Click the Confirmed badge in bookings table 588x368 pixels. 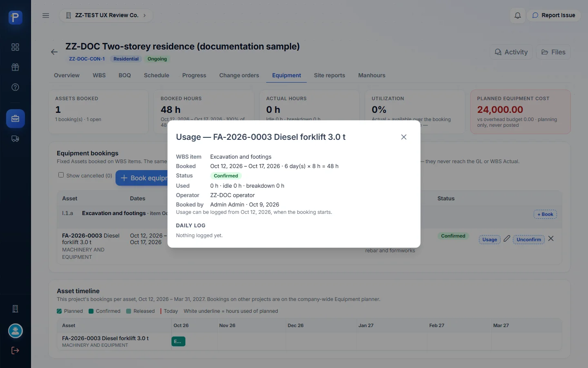point(453,236)
